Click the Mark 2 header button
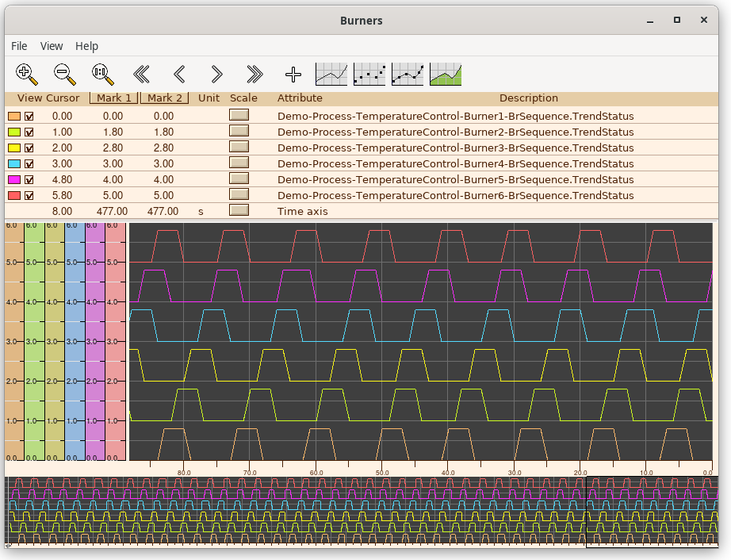This screenshot has height=560, width=731. click(165, 98)
